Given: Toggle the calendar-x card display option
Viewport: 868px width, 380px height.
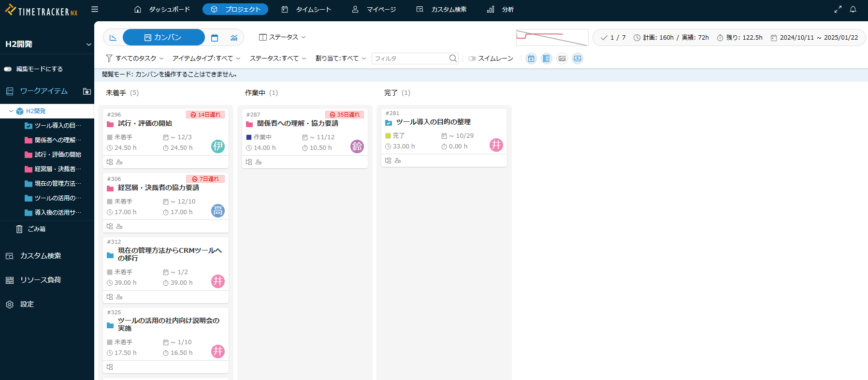Looking at the screenshot, I should point(531,58).
